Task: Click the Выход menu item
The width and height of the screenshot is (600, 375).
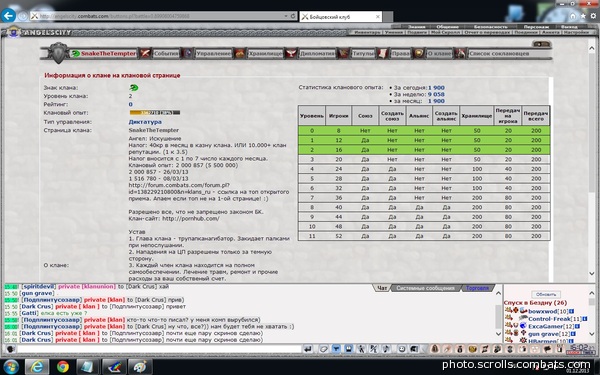Action: 569,27
